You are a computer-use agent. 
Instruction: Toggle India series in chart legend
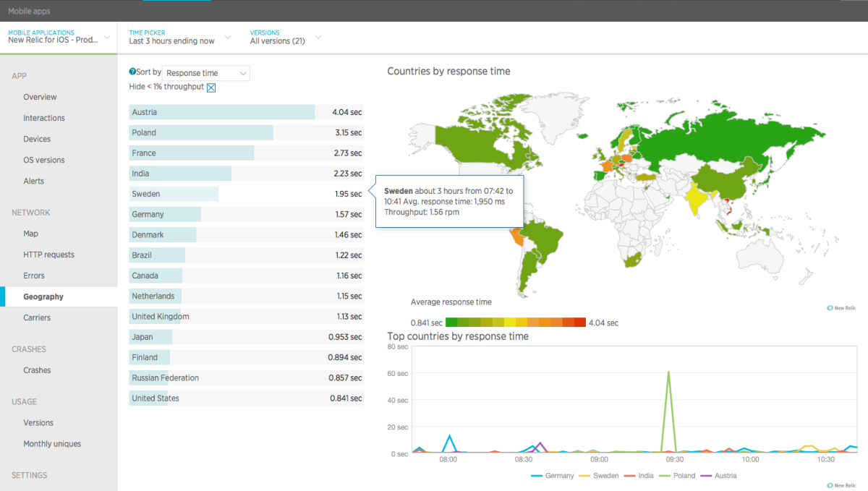point(640,476)
